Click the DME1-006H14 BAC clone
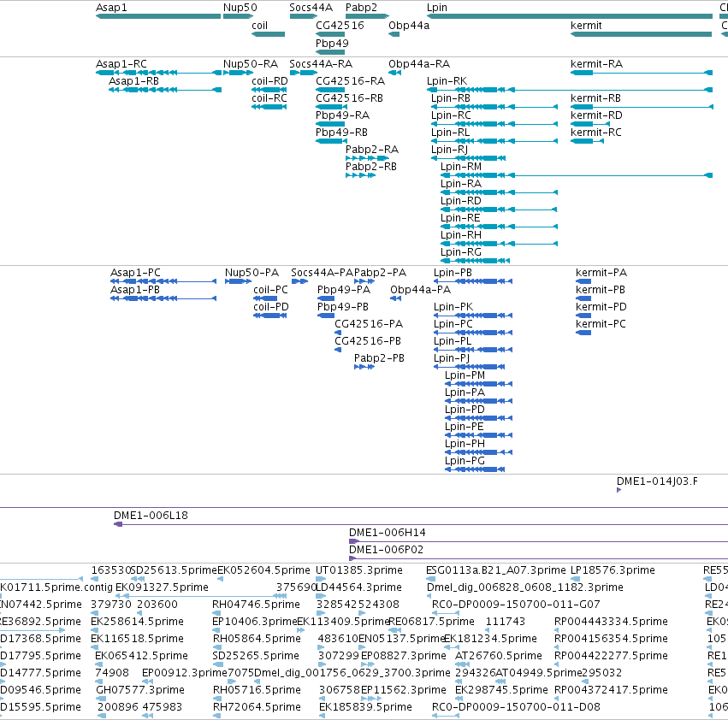 tap(539, 541)
